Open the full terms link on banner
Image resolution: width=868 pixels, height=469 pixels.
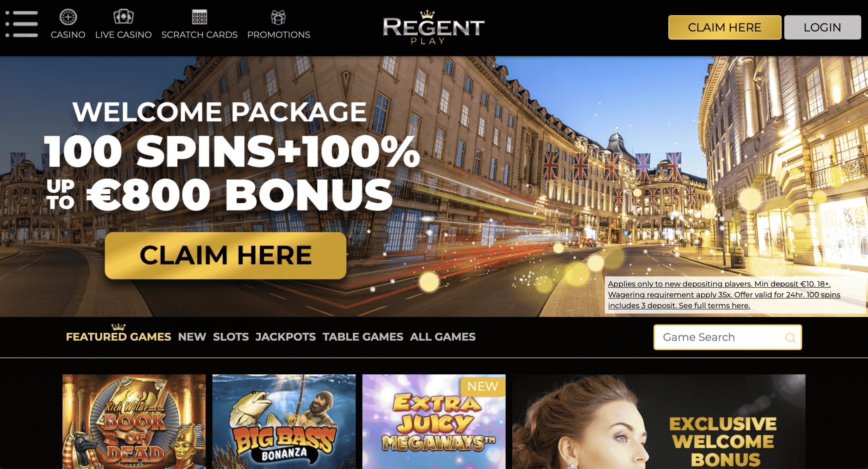coord(724,295)
